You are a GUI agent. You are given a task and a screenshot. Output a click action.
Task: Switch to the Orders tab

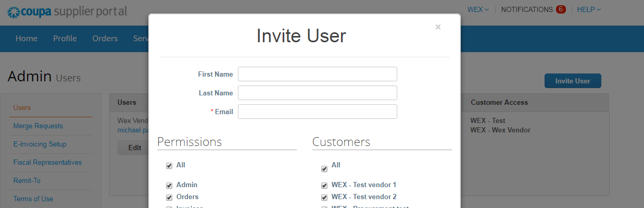point(105,39)
